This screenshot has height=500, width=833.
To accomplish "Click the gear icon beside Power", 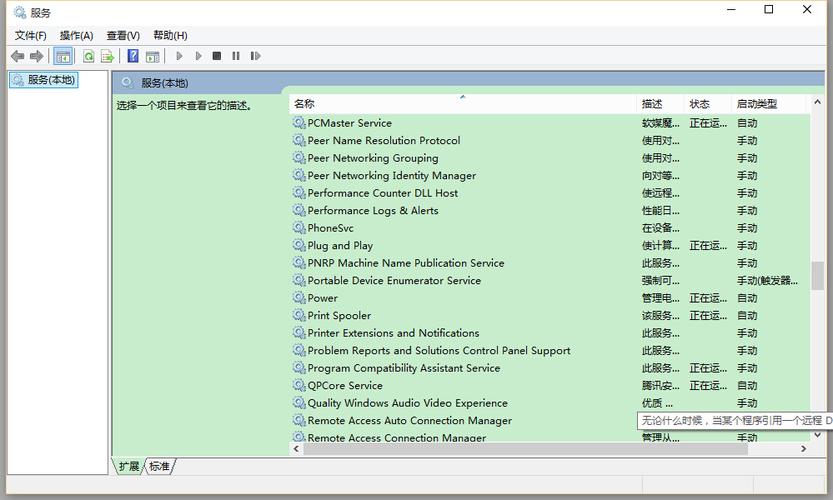I will click(x=299, y=298).
